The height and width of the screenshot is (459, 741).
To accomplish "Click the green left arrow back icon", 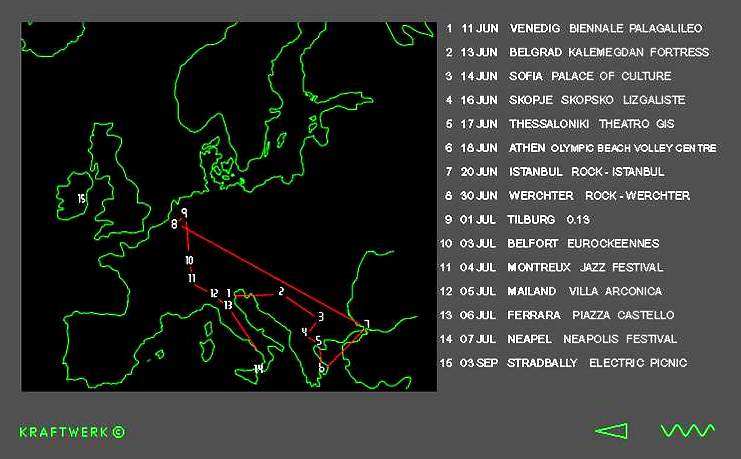I will [611, 431].
